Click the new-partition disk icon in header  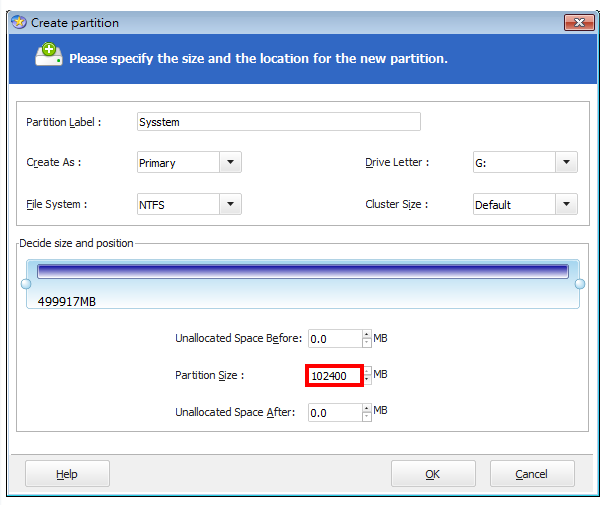pos(48,54)
